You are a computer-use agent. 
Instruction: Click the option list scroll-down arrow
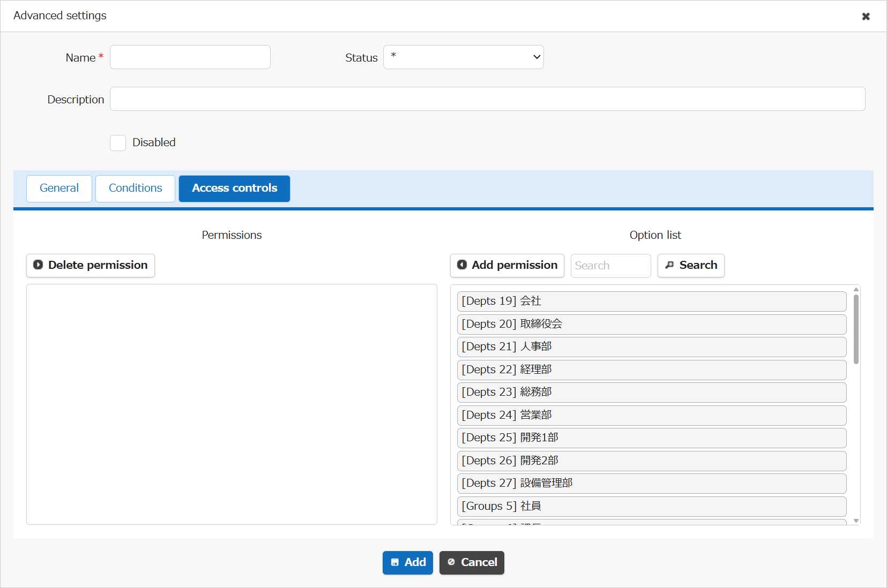point(856,521)
